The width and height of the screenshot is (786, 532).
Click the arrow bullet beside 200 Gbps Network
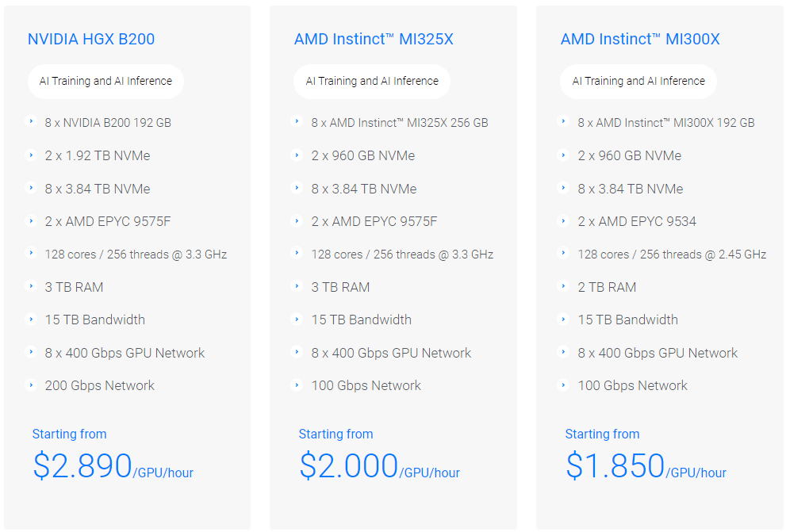tap(31, 385)
